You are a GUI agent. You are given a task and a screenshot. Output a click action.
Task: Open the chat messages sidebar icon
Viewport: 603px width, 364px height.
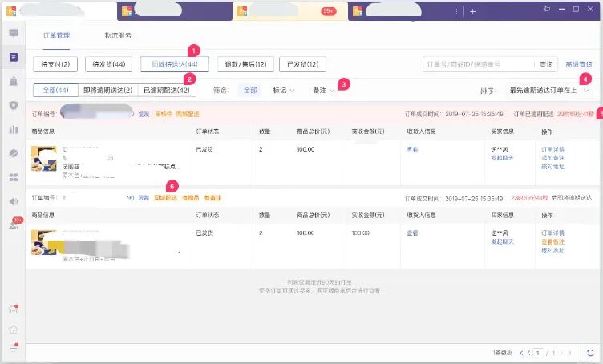point(14,33)
